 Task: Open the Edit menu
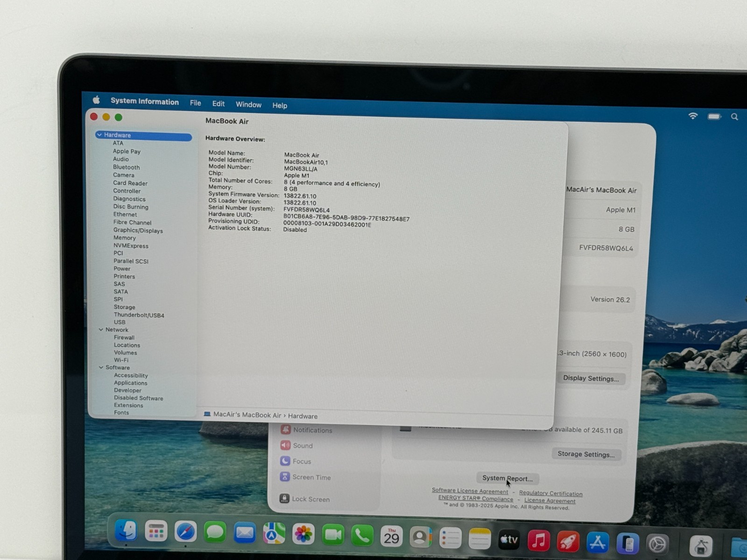pyautogui.click(x=218, y=104)
